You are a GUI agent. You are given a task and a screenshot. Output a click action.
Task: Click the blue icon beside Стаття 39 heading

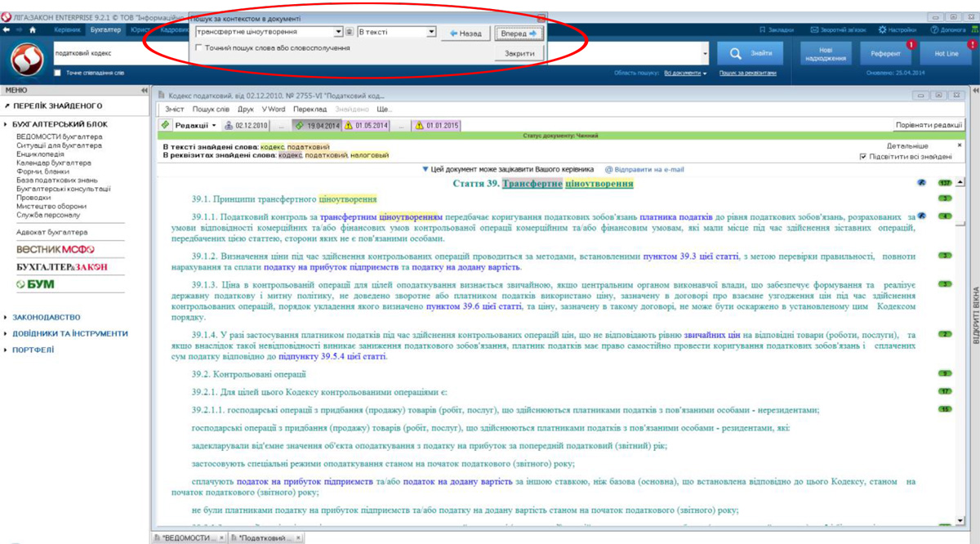(921, 183)
